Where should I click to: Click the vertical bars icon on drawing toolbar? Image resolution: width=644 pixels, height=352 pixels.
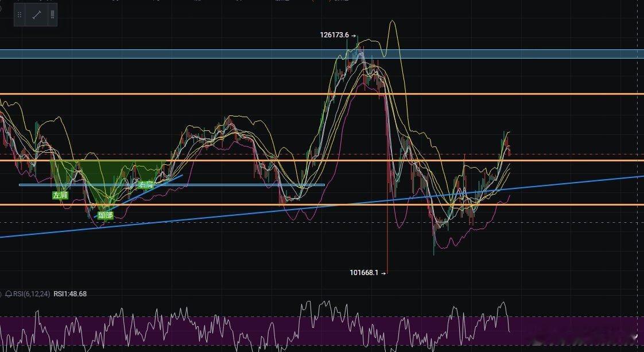pos(52,15)
